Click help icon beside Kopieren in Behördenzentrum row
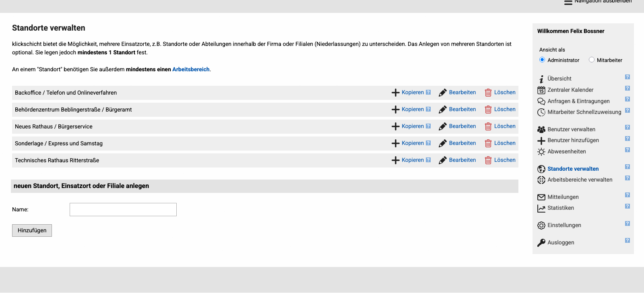Image resolution: width=644 pixels, height=306 pixels. point(428,109)
